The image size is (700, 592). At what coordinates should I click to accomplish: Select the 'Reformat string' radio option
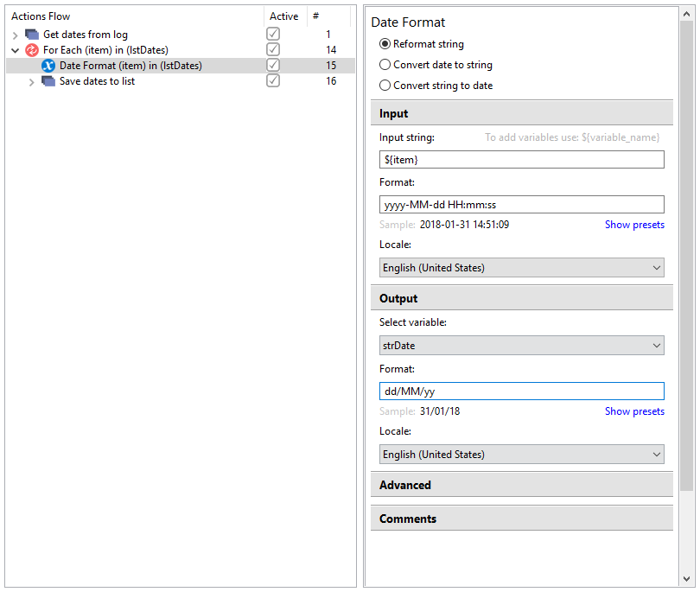pos(385,44)
